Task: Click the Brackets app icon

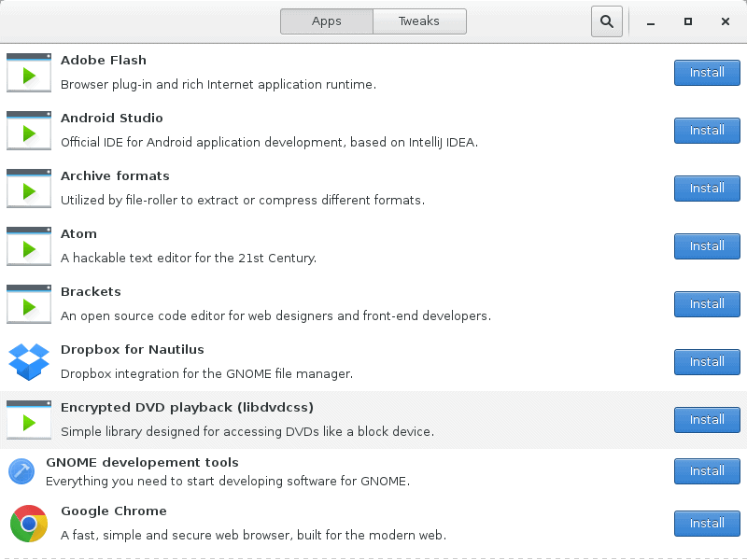Action: [x=29, y=304]
